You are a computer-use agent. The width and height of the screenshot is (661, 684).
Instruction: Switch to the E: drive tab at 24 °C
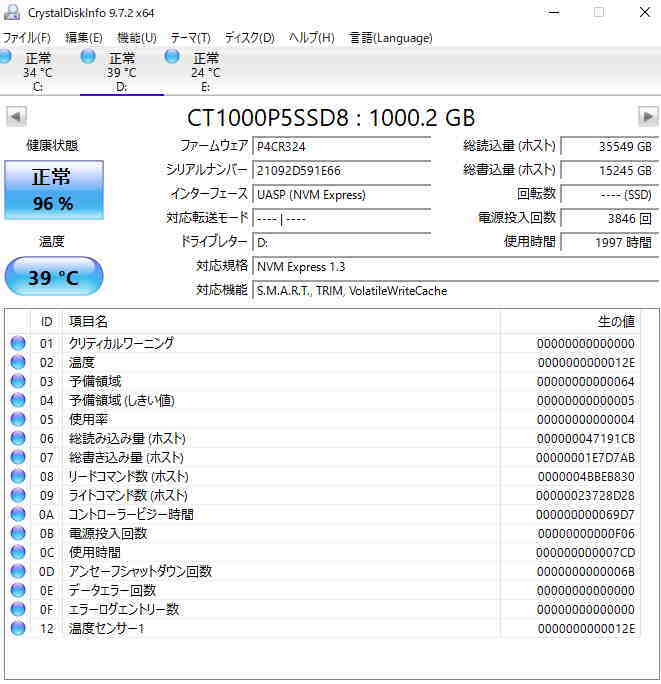coord(205,72)
